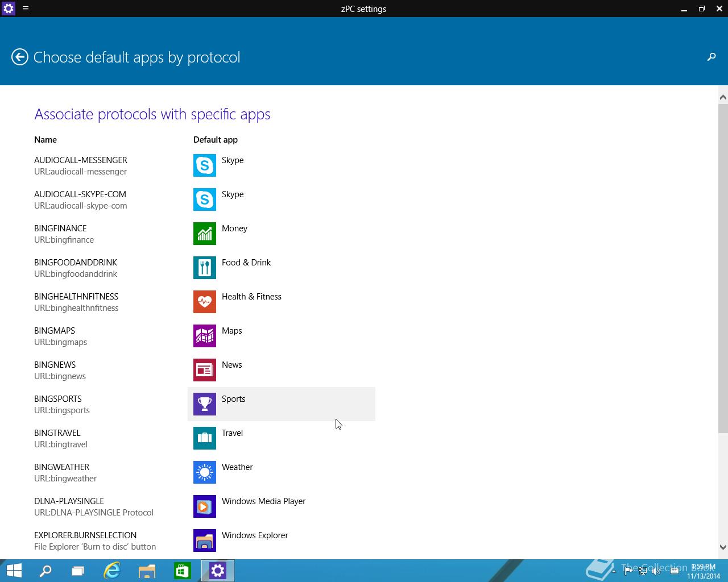This screenshot has height=582, width=728.
Task: Click the vertical scrollbar thumb
Action: pyautogui.click(x=723, y=268)
